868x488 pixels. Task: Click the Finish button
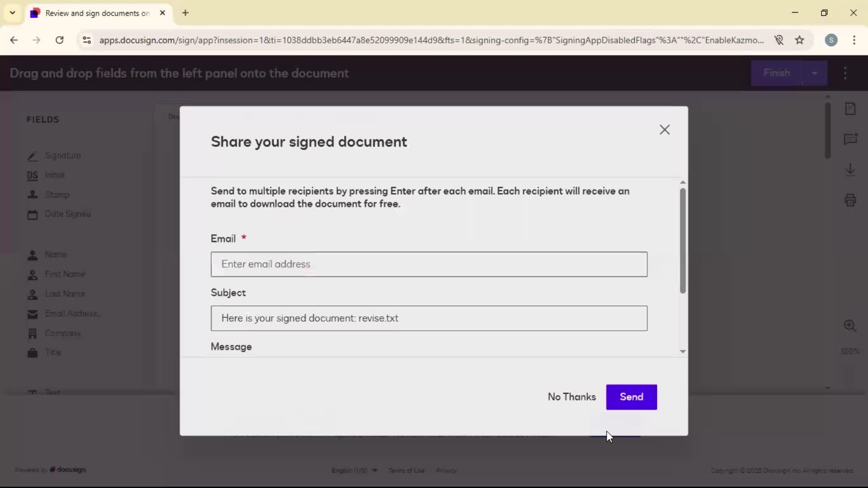coord(776,73)
